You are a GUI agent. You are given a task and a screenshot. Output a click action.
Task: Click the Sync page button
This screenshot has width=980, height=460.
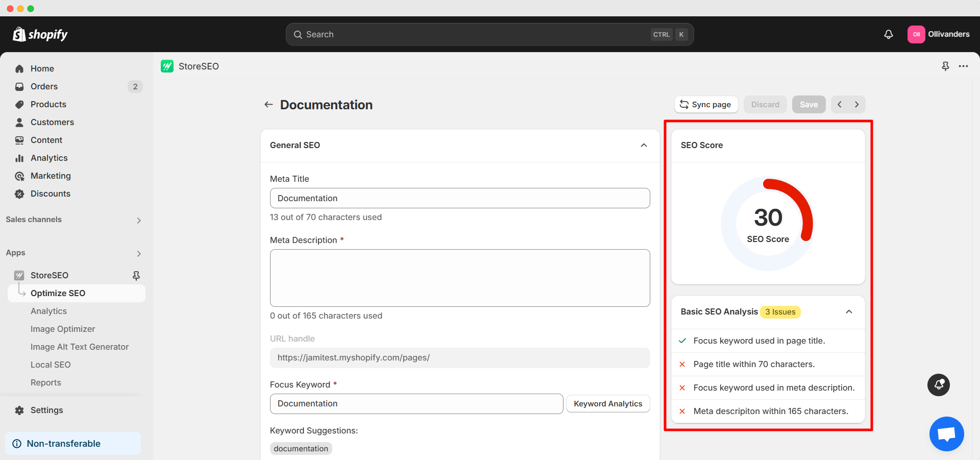click(x=706, y=104)
